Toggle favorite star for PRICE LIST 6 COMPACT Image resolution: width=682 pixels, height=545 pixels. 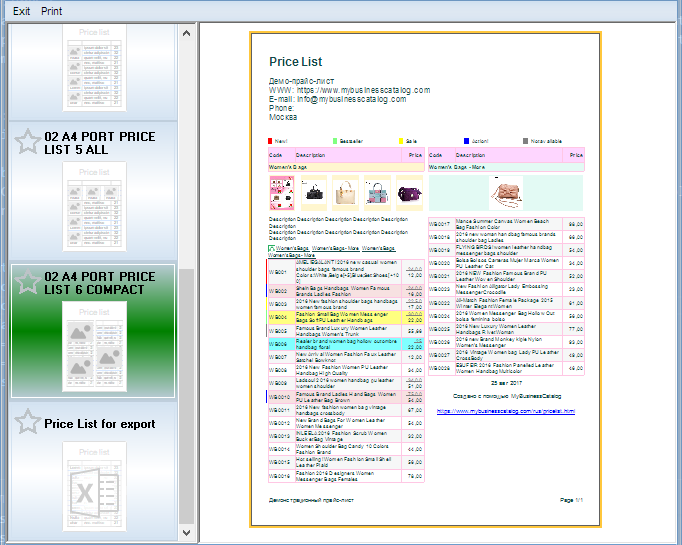click(x=27, y=282)
